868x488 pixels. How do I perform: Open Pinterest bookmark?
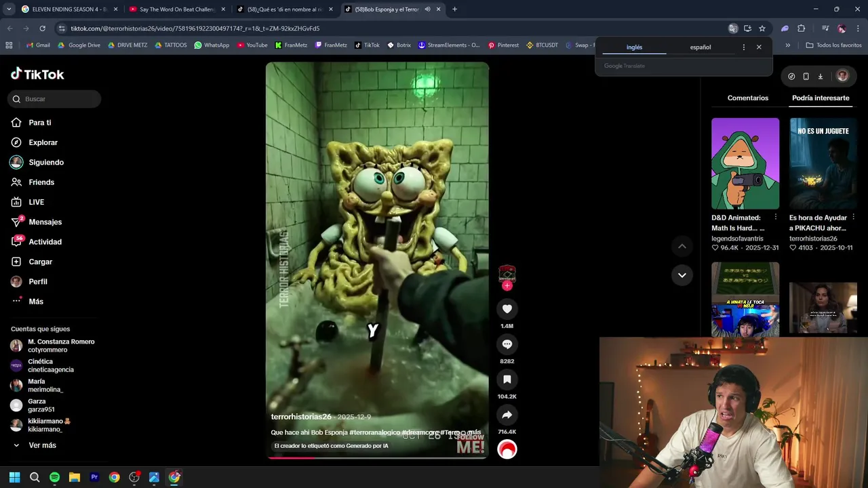503,45
